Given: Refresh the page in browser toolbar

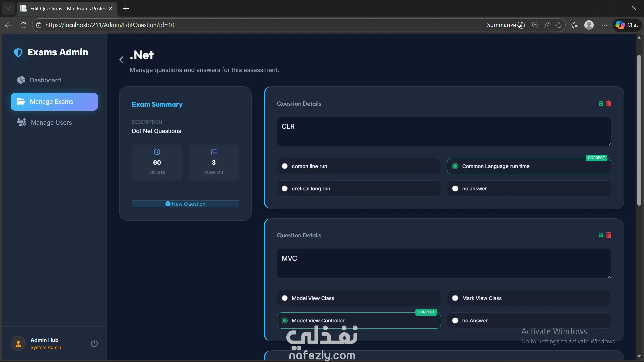Looking at the screenshot, I should (x=23, y=25).
